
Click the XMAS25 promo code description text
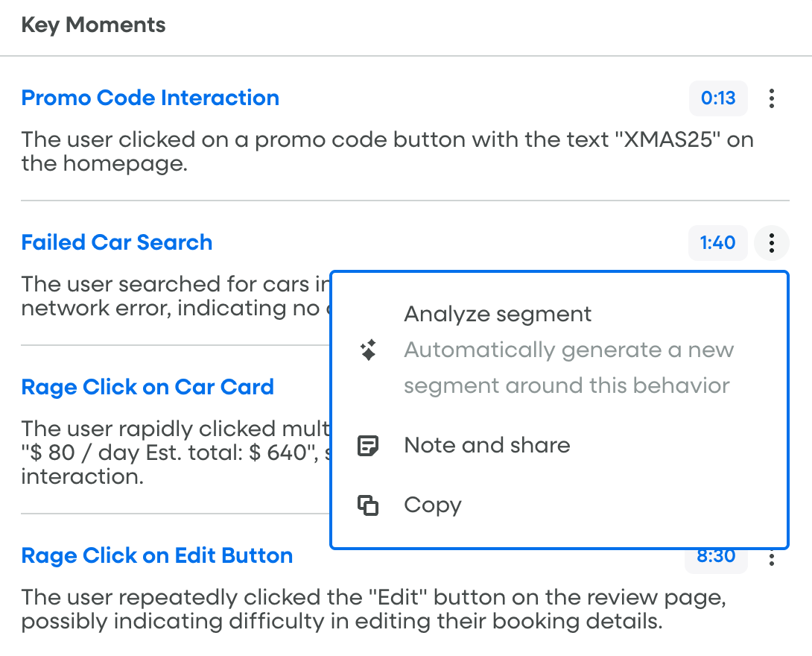click(387, 151)
